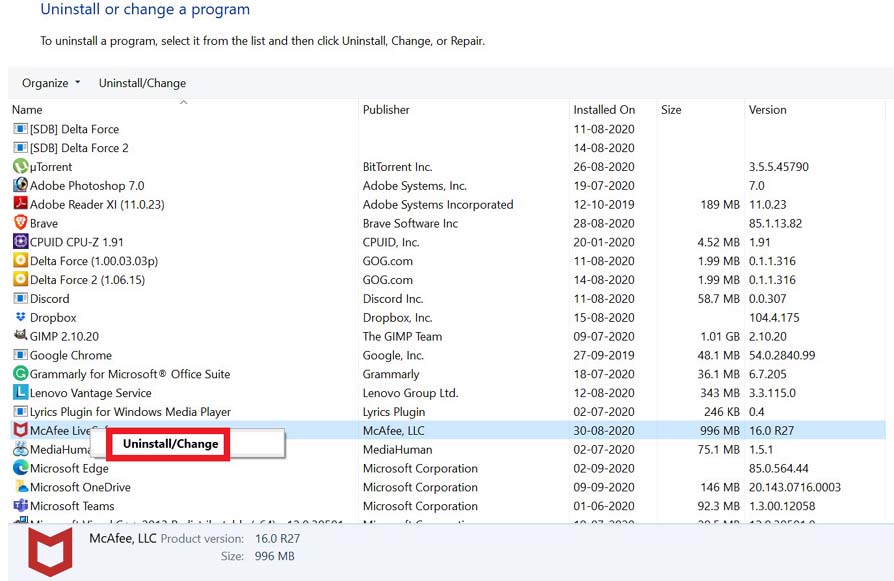Click MediaHuman publisher cell
Image resolution: width=894 pixels, height=581 pixels.
pos(397,449)
